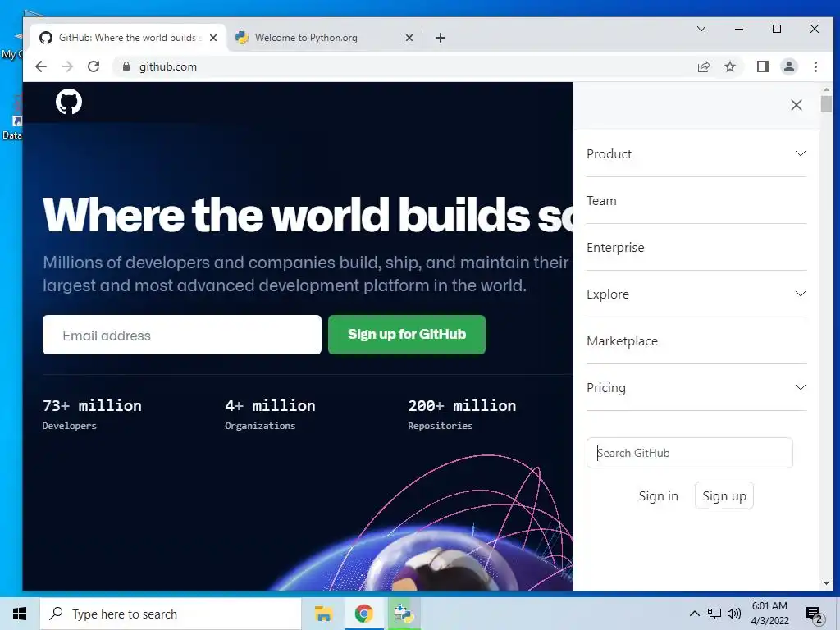Click the Sign in link
840x630 pixels.
(x=658, y=496)
